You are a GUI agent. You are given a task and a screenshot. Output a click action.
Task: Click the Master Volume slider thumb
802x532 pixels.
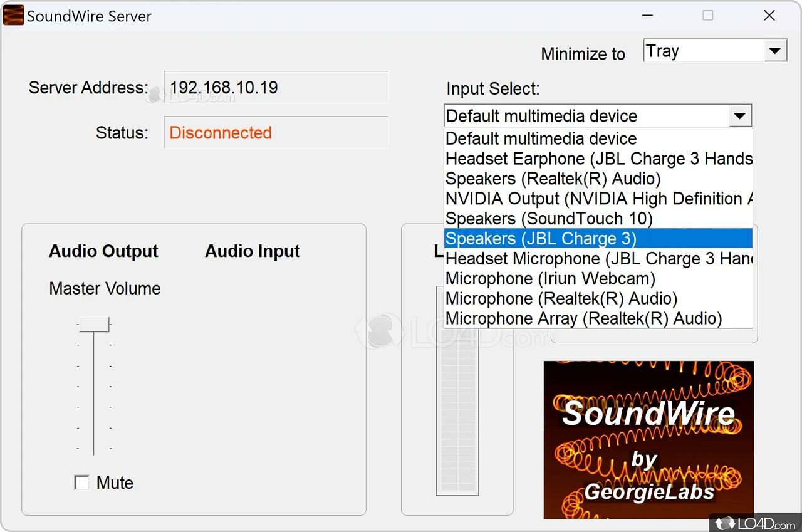pyautogui.click(x=94, y=324)
